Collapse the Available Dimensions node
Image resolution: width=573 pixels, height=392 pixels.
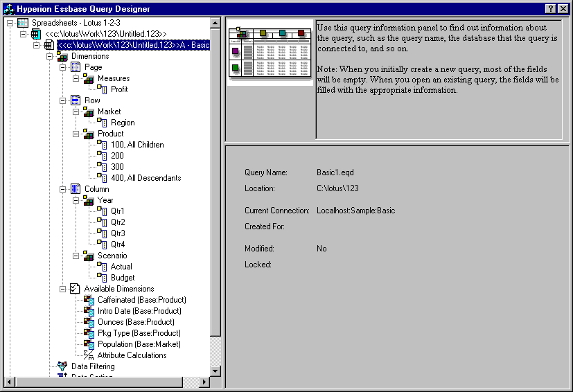(x=62, y=289)
